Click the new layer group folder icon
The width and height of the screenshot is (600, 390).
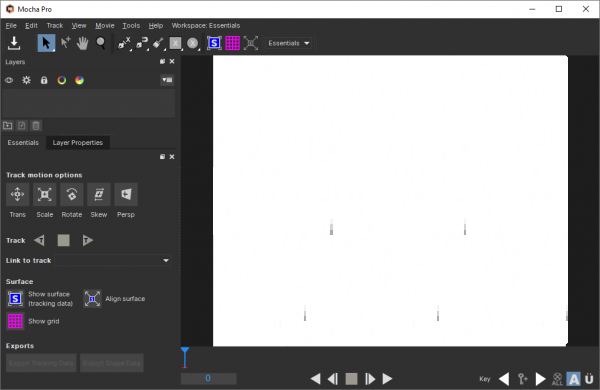point(8,126)
